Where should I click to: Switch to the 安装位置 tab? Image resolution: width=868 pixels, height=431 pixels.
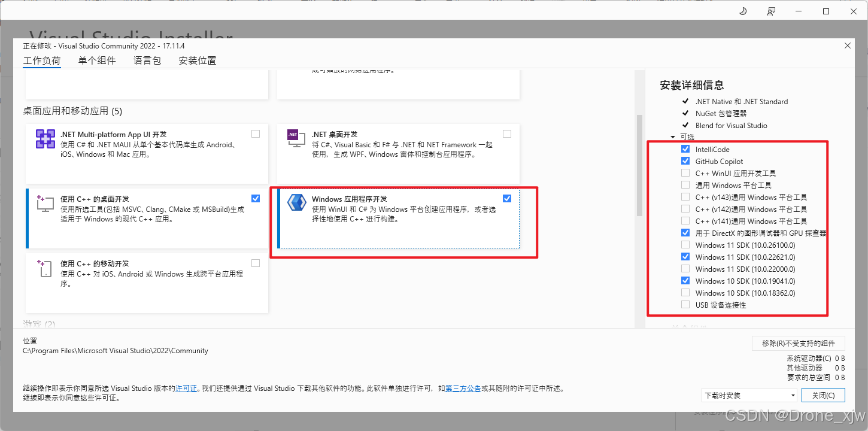(x=198, y=60)
